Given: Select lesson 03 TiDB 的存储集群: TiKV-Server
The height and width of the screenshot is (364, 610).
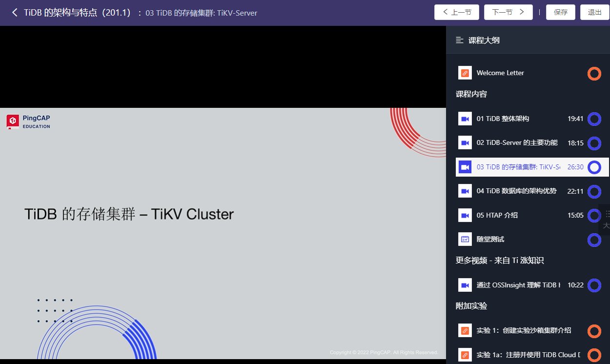Looking at the screenshot, I should pyautogui.click(x=532, y=167).
